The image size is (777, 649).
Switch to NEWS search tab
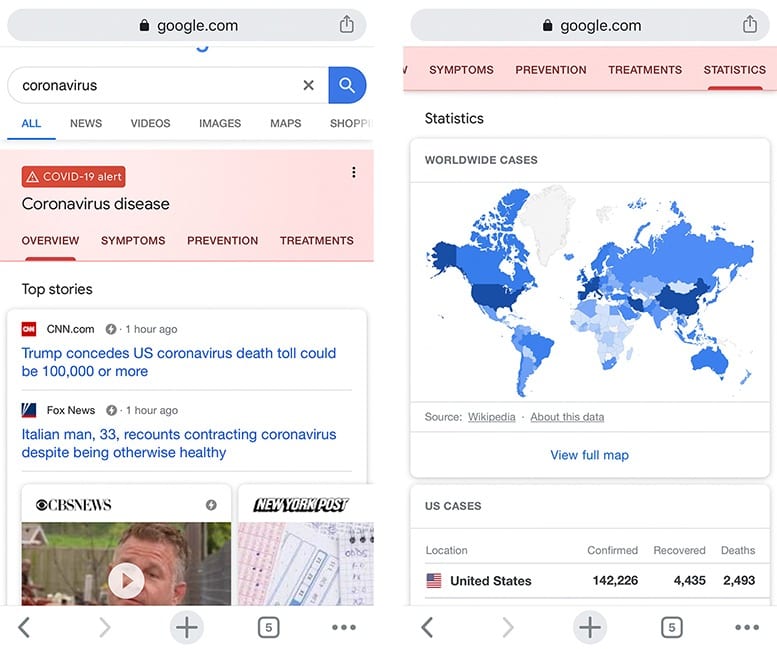tap(86, 123)
